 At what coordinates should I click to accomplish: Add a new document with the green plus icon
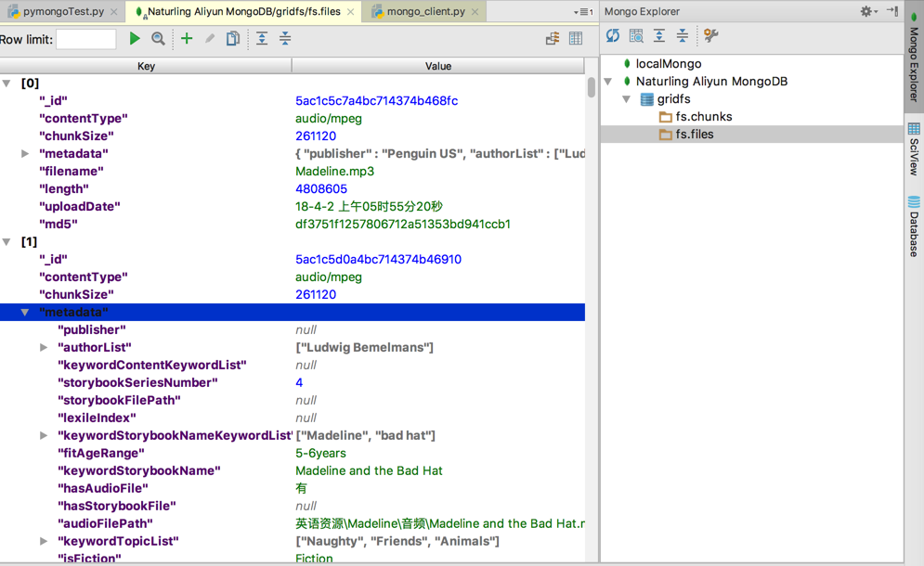coord(187,39)
